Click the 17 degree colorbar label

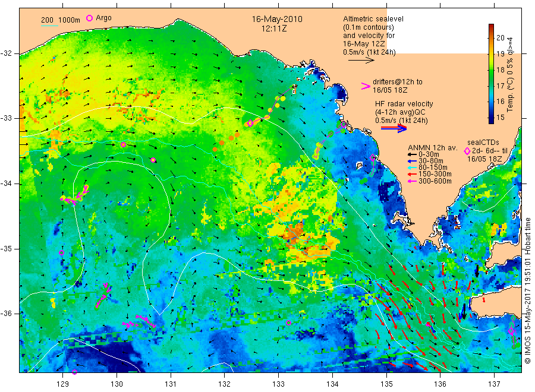coord(500,86)
